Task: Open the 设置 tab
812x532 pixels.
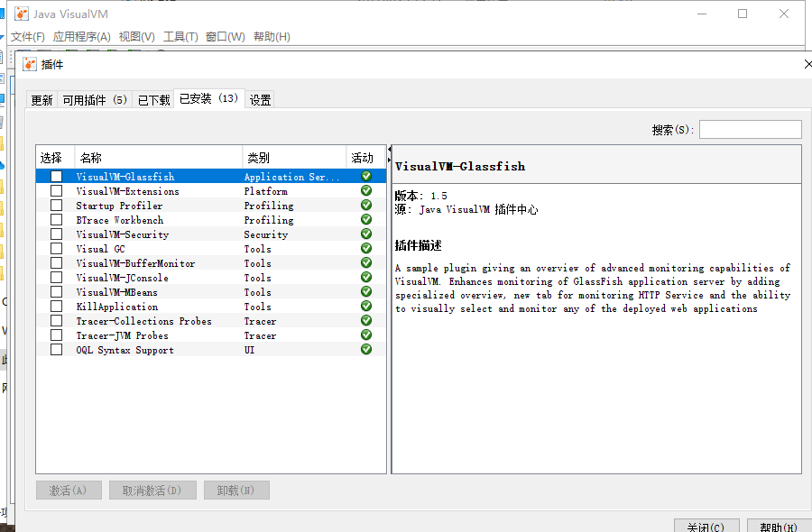Action: point(260,100)
